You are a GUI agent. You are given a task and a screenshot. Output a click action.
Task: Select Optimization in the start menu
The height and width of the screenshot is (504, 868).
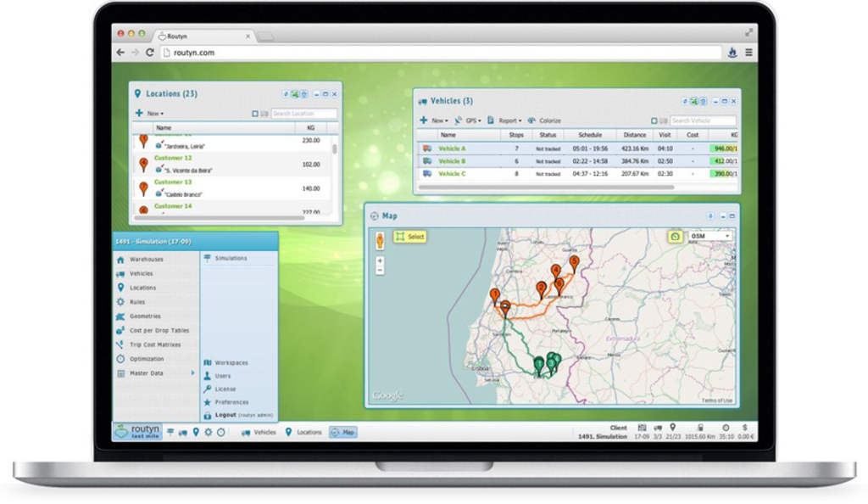[141, 359]
